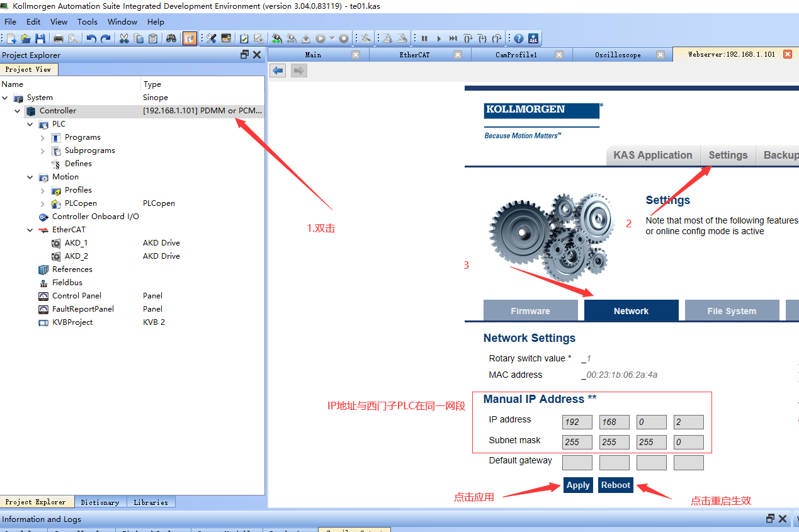The height and width of the screenshot is (532, 799).
Task: Click the first IP address octet field
Action: click(577, 422)
